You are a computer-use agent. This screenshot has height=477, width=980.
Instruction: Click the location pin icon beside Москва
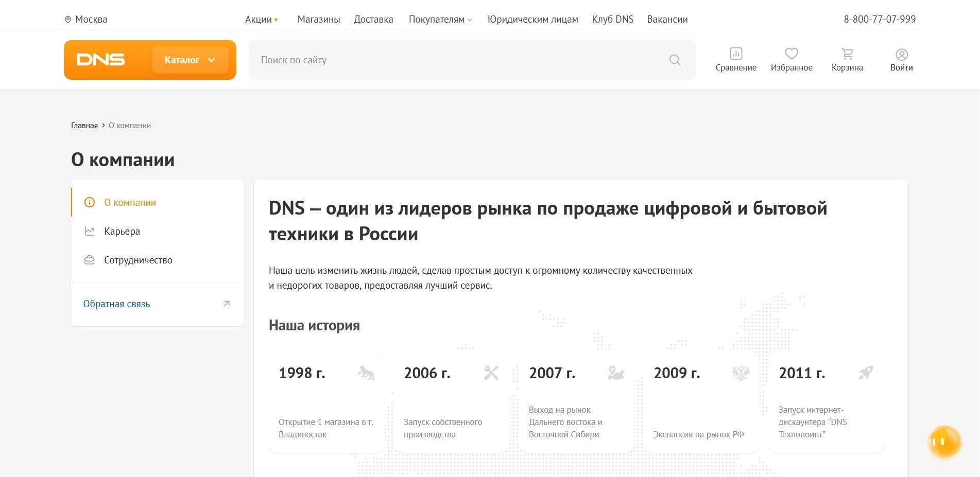[67, 19]
